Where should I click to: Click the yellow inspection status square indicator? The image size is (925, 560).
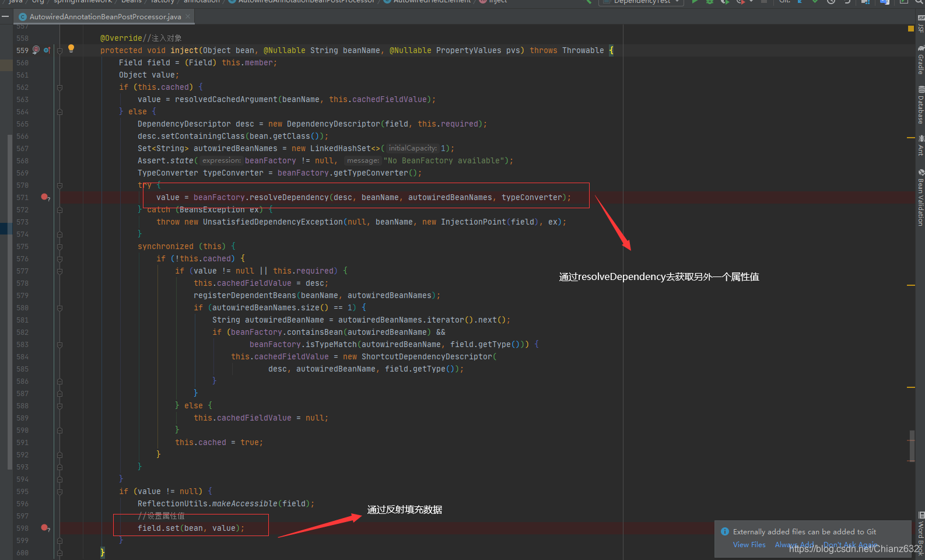(911, 28)
